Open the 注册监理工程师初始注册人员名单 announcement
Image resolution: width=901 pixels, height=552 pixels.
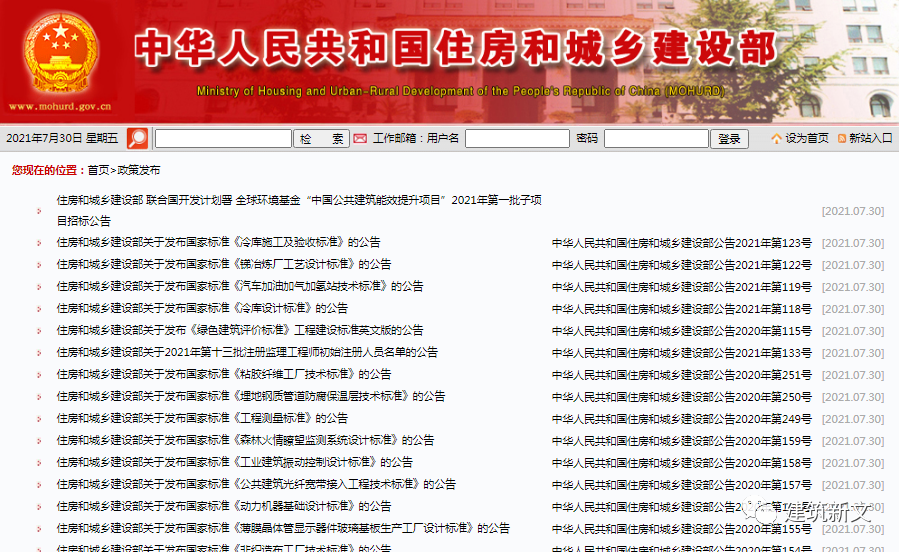[x=247, y=352]
